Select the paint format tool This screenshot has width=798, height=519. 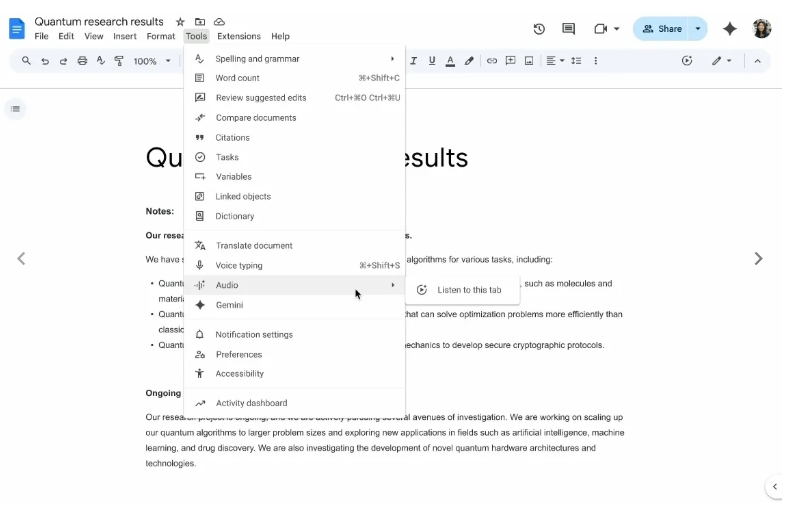pyautogui.click(x=119, y=61)
